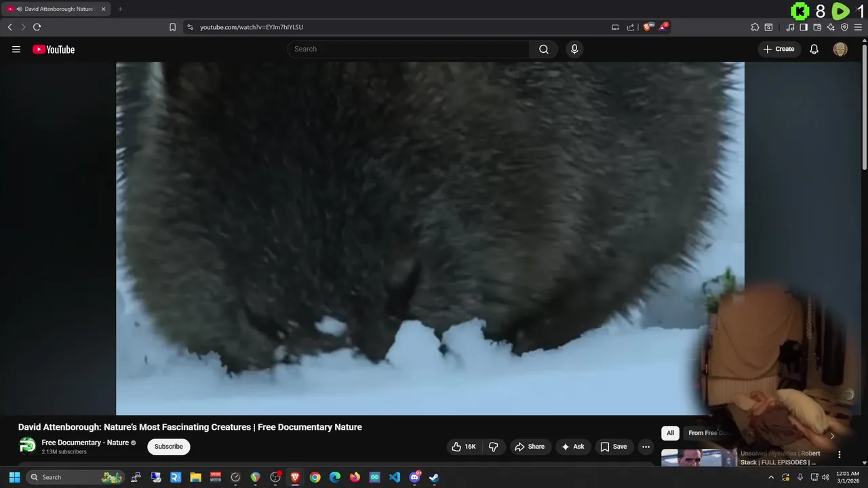
Task: Subscribe to Free Documentary - Nature
Action: (x=169, y=447)
